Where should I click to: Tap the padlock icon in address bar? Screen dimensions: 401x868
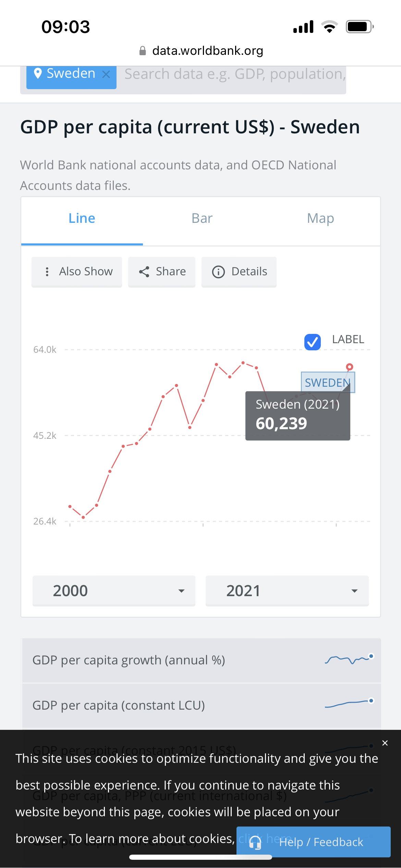pos(143,51)
